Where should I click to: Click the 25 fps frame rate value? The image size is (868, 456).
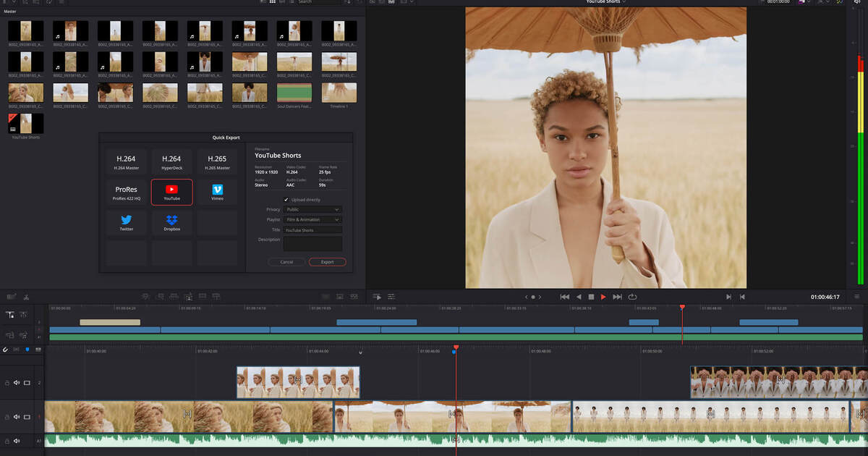coord(324,172)
